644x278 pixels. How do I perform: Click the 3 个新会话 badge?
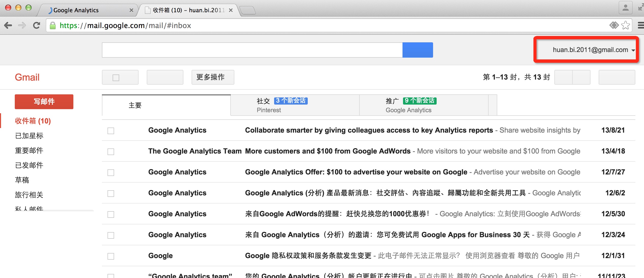291,101
